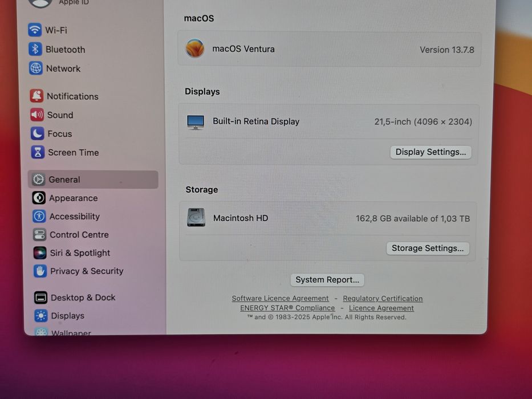The height and width of the screenshot is (399, 532).
Task: Open the Licence Agreement link
Action: pos(381,308)
